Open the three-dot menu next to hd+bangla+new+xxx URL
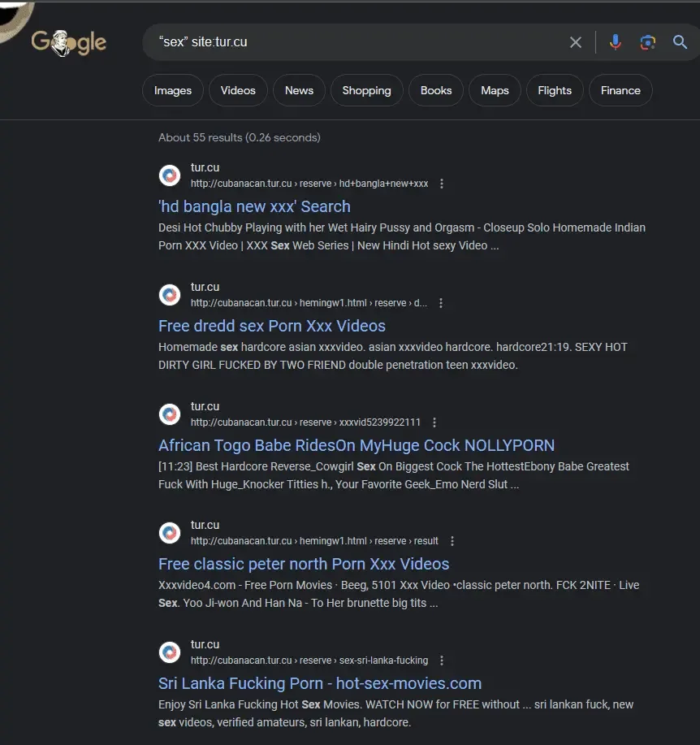 [442, 184]
